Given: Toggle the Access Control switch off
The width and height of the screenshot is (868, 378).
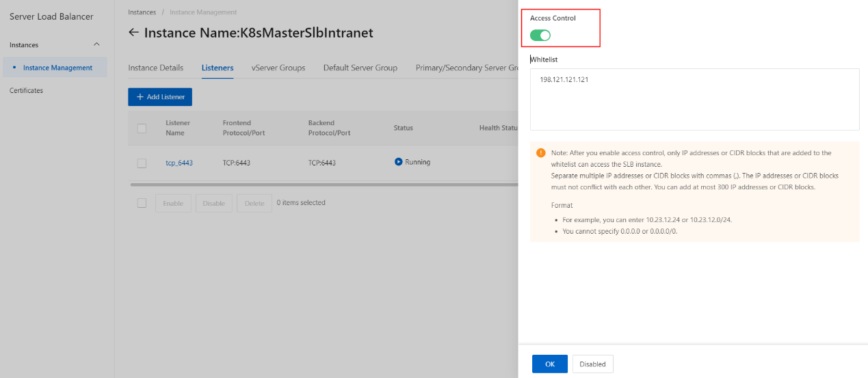Looking at the screenshot, I should point(540,35).
